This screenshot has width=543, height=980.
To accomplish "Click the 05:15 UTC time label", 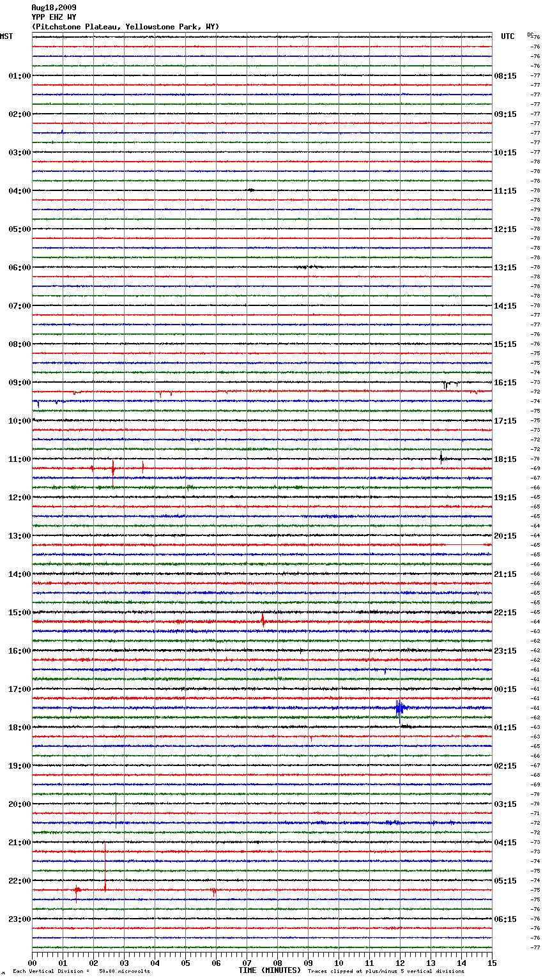I will (505, 881).
